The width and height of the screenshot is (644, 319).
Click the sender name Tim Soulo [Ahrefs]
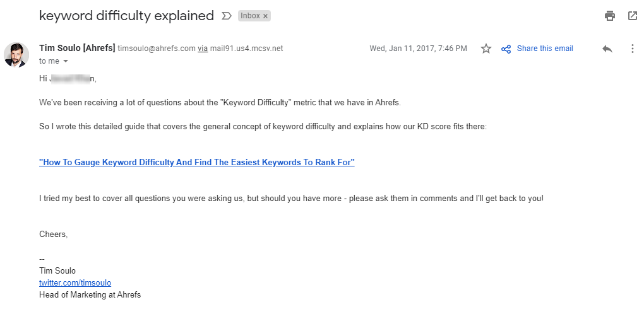pyautogui.click(x=77, y=49)
